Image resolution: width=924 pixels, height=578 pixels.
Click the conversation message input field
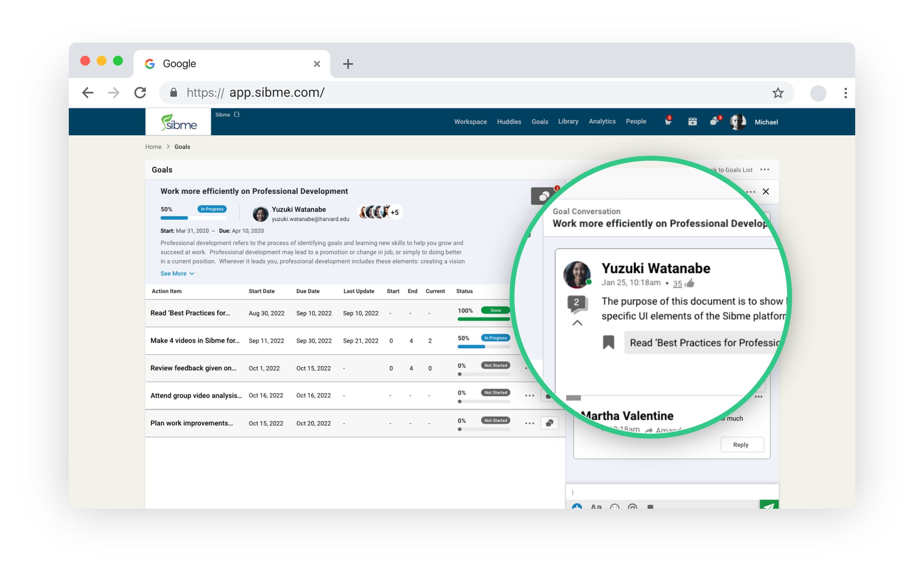(x=672, y=492)
